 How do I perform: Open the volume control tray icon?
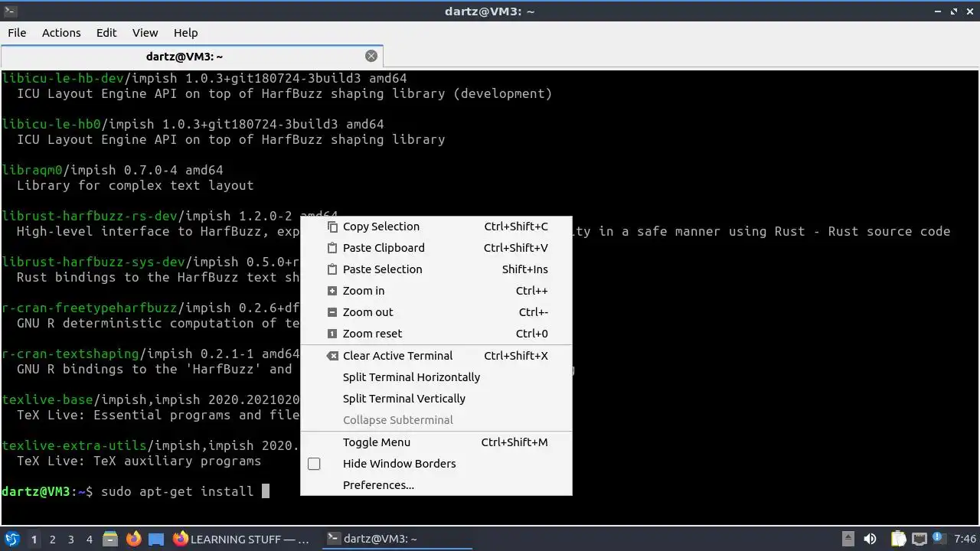click(870, 539)
